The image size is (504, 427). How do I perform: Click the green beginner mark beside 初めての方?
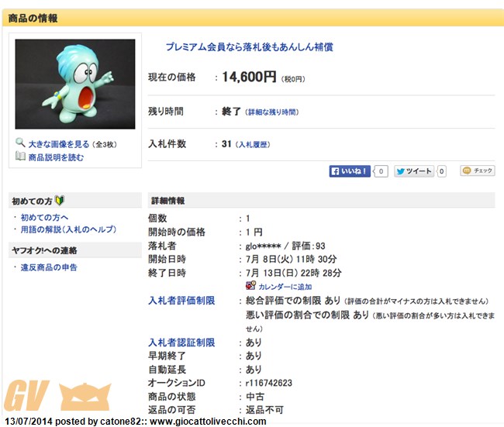point(60,201)
